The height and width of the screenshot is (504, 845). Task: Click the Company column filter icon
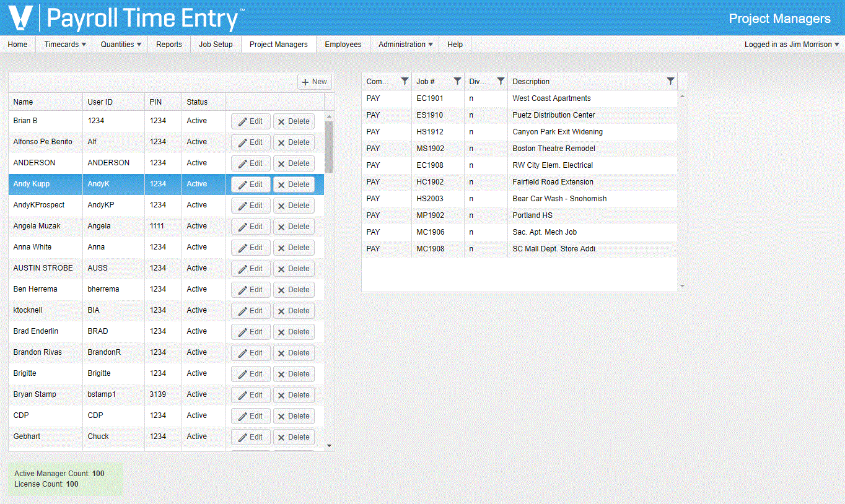[x=405, y=81]
